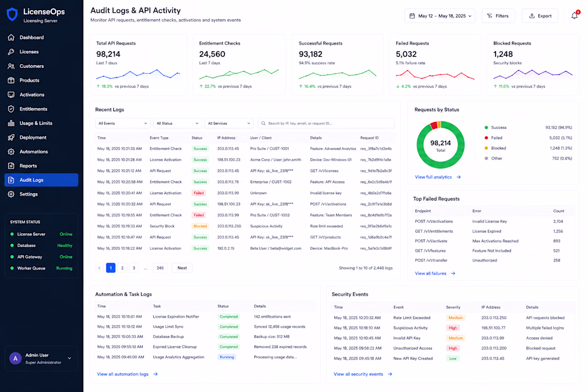Jump to page 245 of logs
Screen dimensions: 588x392
(160, 268)
